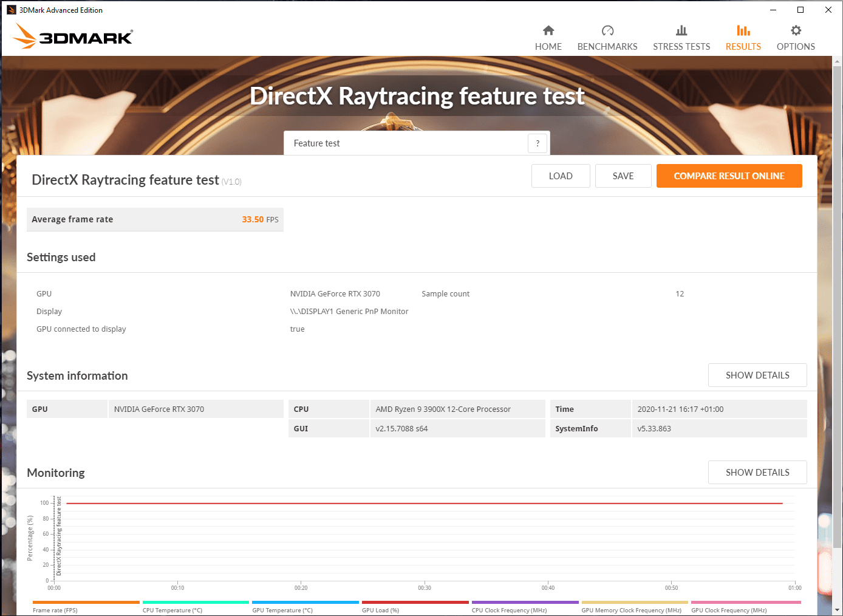Image resolution: width=843 pixels, height=616 pixels.
Task: Click the scrollbar down arrow
Action: pos(838,609)
